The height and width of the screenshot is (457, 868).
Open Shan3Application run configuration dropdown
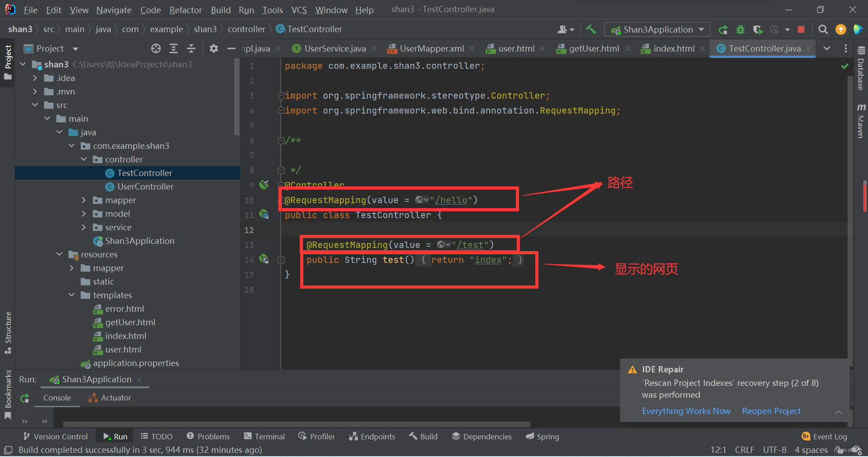[x=657, y=29]
